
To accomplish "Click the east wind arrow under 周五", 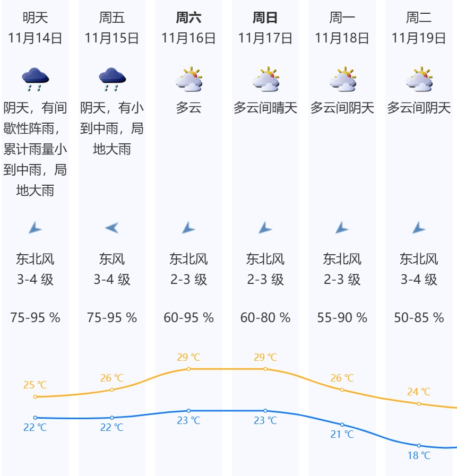I will (x=112, y=228).
